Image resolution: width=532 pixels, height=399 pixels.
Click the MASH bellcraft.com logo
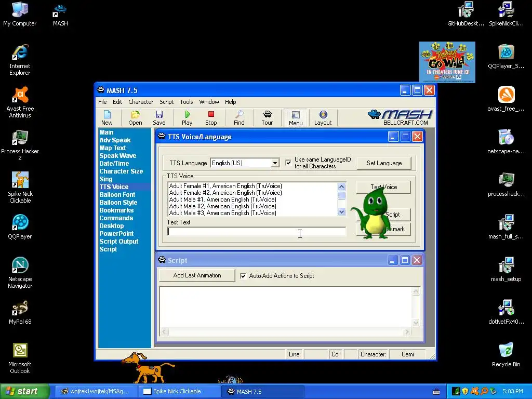(400, 118)
